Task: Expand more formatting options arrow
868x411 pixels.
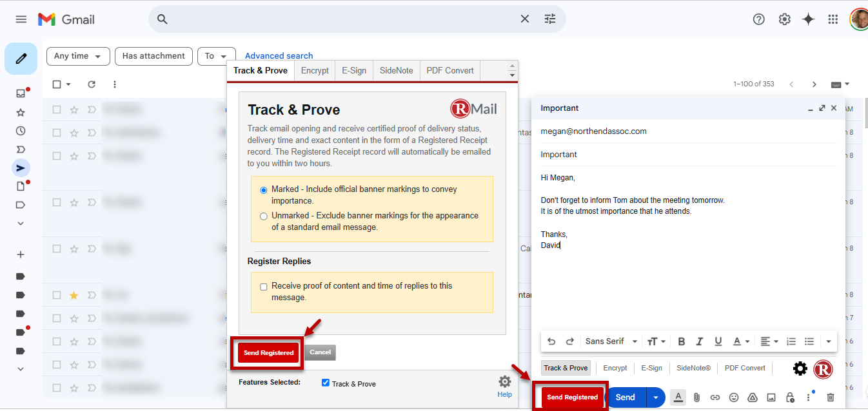Action: tap(829, 341)
